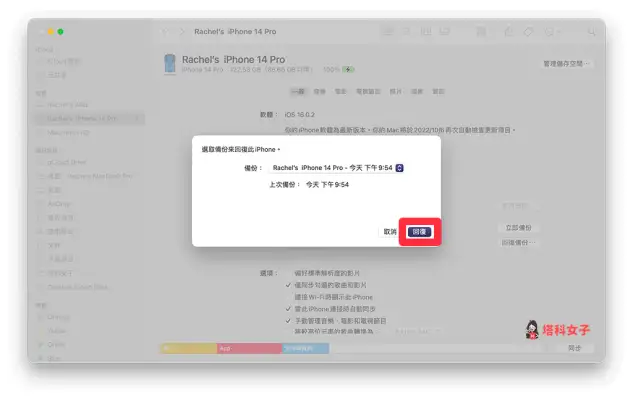The image size is (633, 400).
Task: Toggle convert higher bit rate songs checkbox
Action: [x=288, y=331]
